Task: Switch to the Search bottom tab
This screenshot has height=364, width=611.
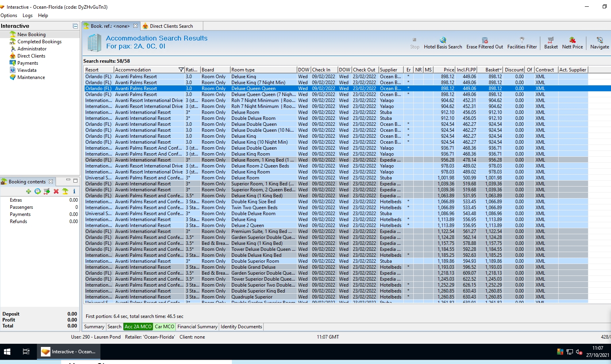Action: tap(114, 327)
